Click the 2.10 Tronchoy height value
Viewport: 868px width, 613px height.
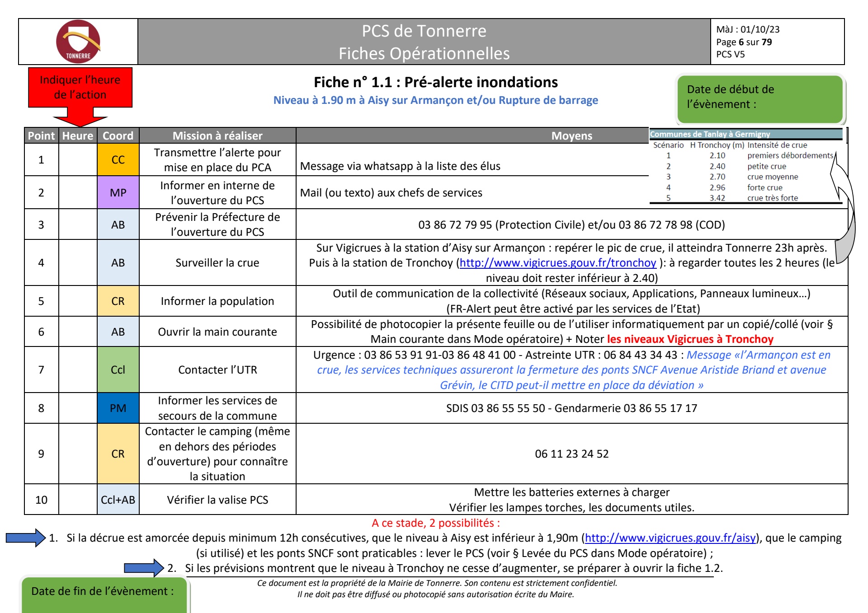pyautogui.click(x=717, y=156)
